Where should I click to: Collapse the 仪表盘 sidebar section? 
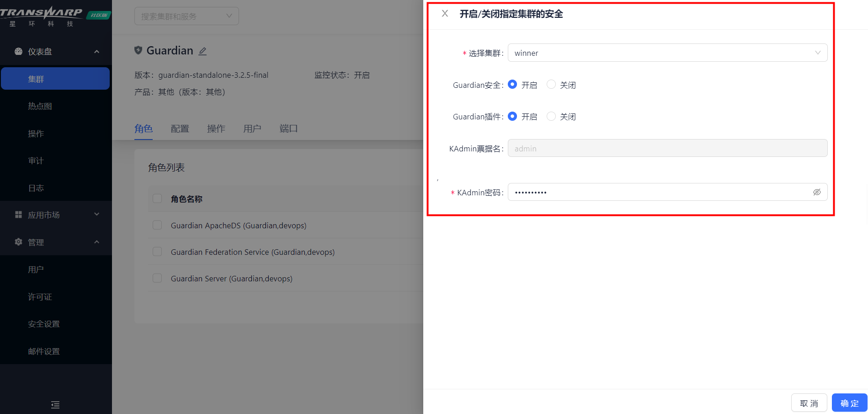coord(96,52)
